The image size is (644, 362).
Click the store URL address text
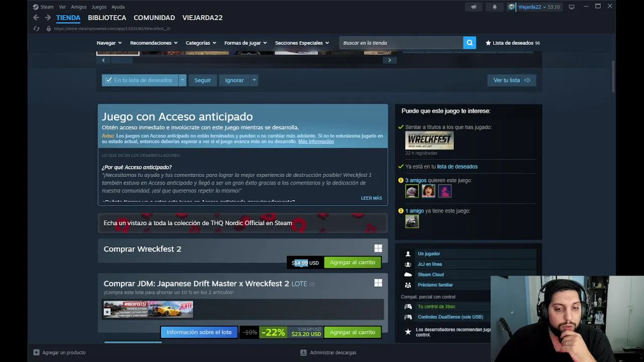coord(112,29)
